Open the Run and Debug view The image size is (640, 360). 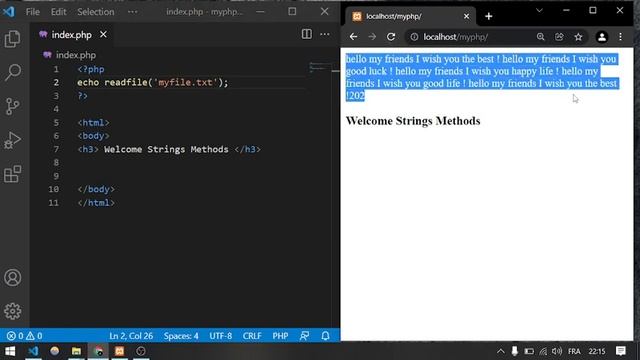point(13,140)
